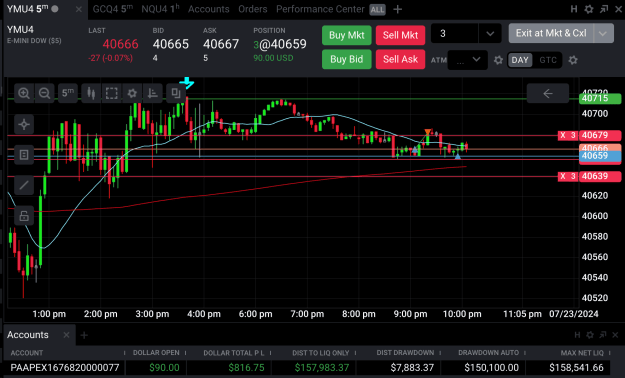Sort by DOLLAR OPEN column header
Viewport: 625px width, 378px height.
[x=156, y=353]
